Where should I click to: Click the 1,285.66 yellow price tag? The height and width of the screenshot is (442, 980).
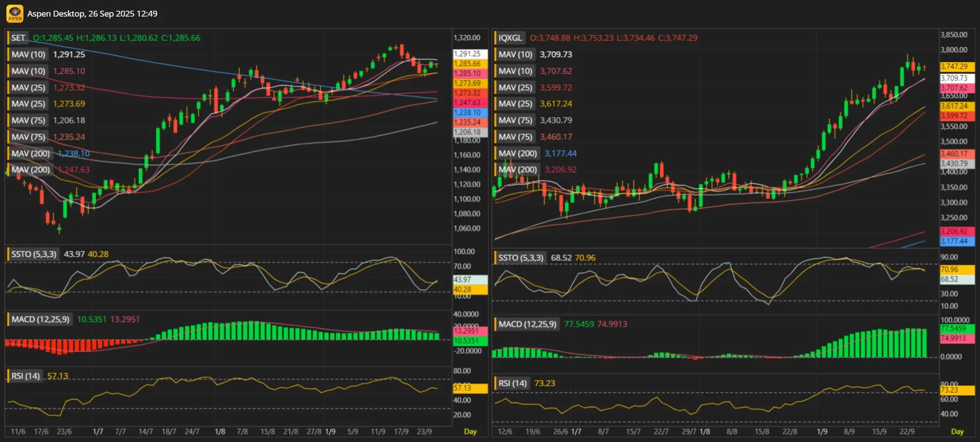(x=470, y=64)
